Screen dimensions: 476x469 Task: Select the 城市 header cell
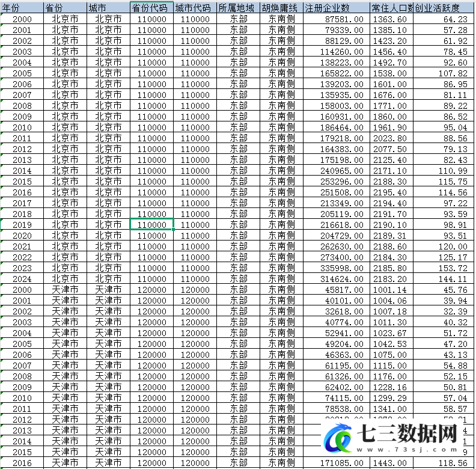pos(108,8)
